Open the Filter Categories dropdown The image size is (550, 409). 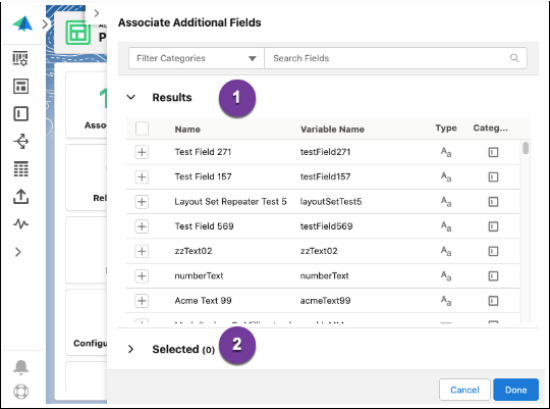pos(196,58)
